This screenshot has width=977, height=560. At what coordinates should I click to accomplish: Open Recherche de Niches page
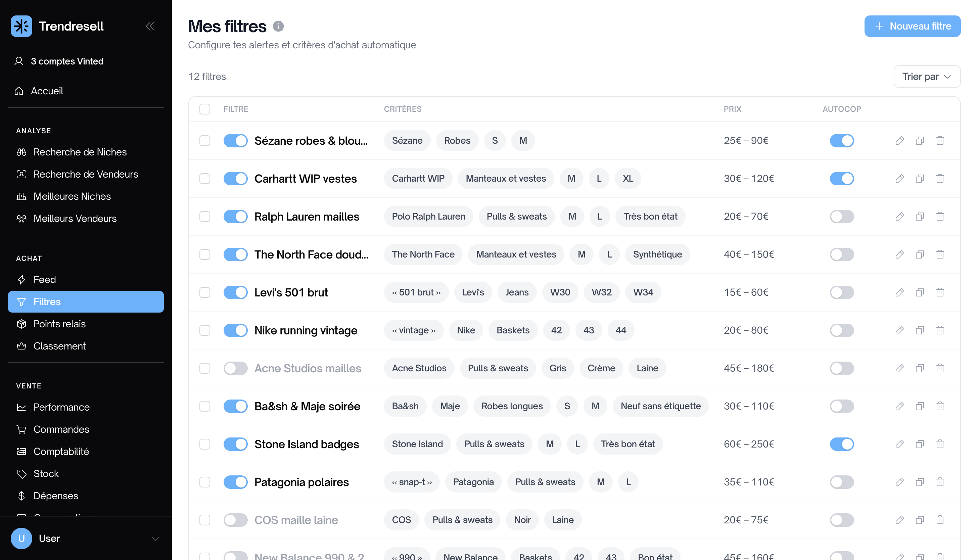coord(86,152)
